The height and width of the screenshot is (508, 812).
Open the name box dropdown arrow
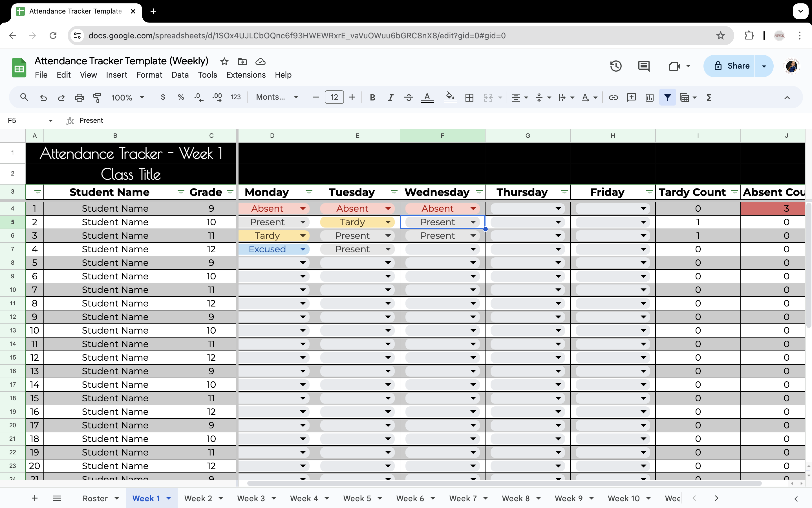point(51,121)
